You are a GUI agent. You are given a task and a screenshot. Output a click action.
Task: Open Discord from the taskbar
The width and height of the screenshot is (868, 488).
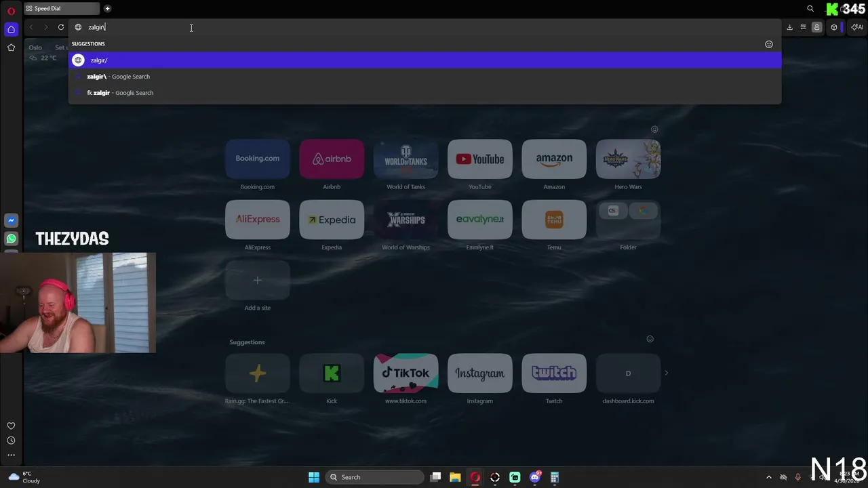[x=535, y=477]
